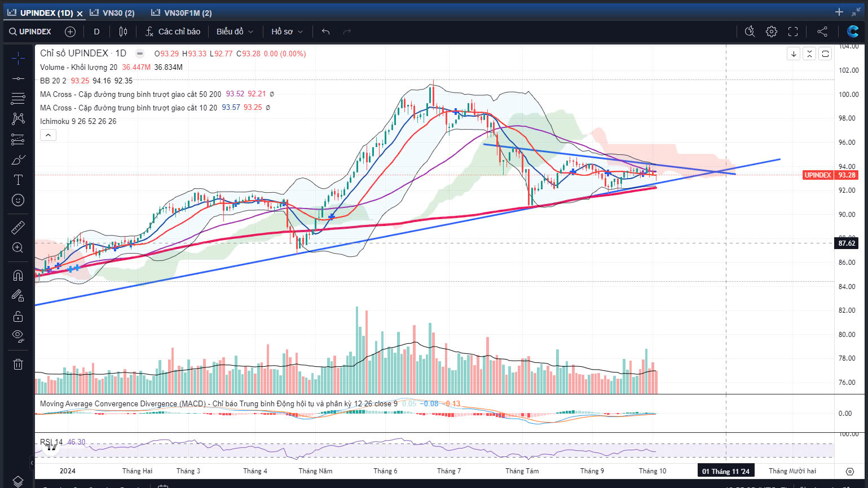Select the Chỉ số UPINDEX · 1D title
The width and height of the screenshot is (868, 488).
83,54
